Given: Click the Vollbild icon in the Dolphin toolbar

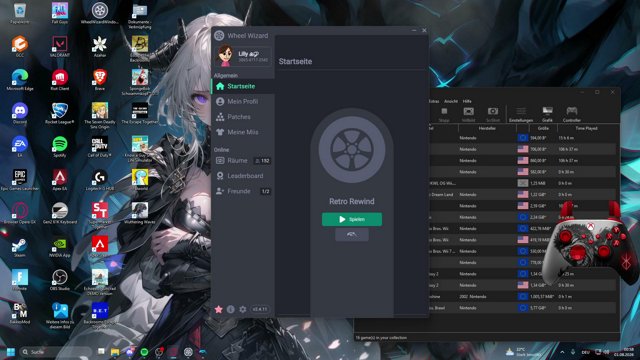Looking at the screenshot, I should [468, 114].
